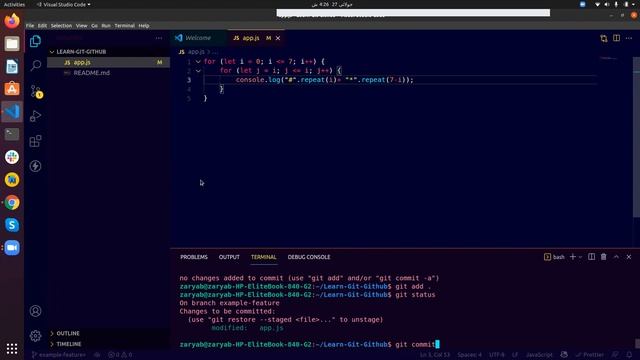Image resolution: width=640 pixels, height=360 pixels.
Task: Open the lightning bolt extension view
Action: click(x=36, y=166)
